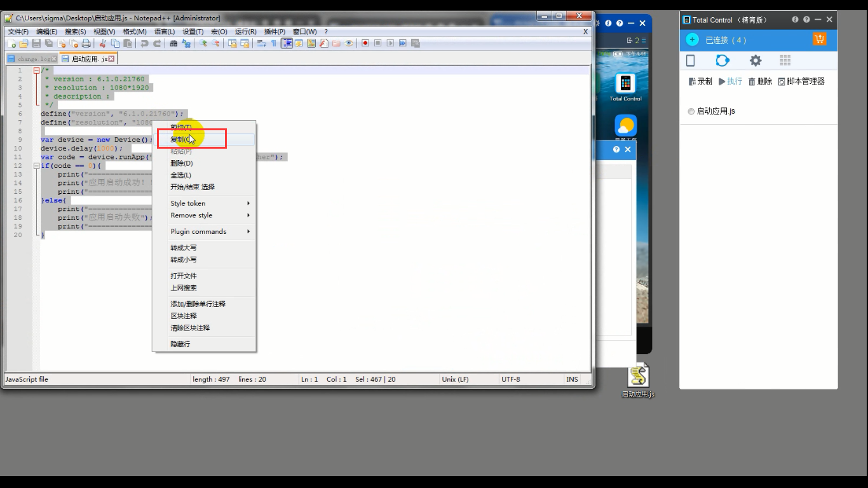Choose 开始/结束 选择 in the context menu
The width and height of the screenshot is (868, 488).
(x=204, y=187)
